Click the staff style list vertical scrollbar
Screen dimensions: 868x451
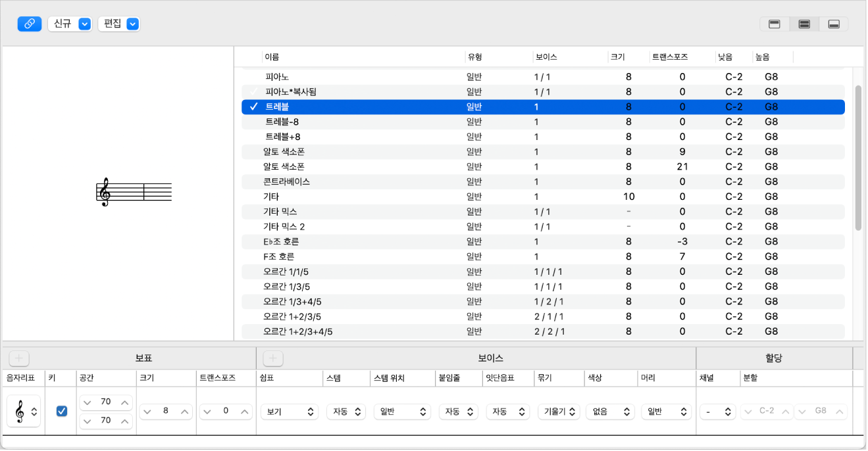[857, 158]
